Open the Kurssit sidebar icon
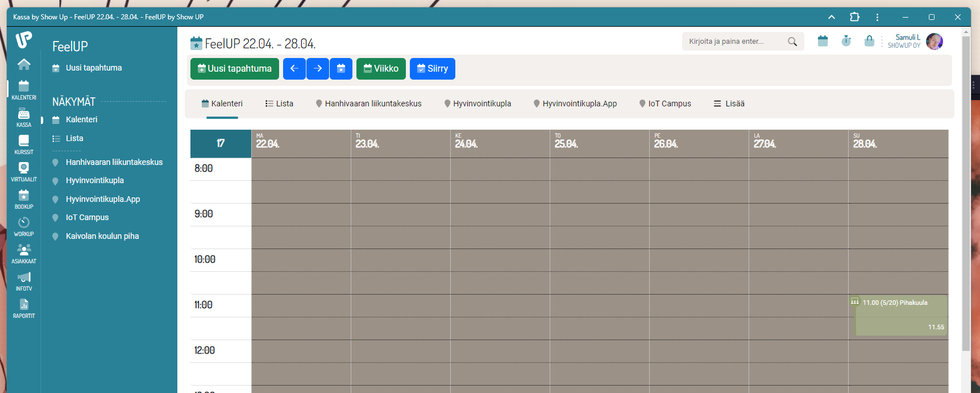Screen dimensions: 980x393 24,144
